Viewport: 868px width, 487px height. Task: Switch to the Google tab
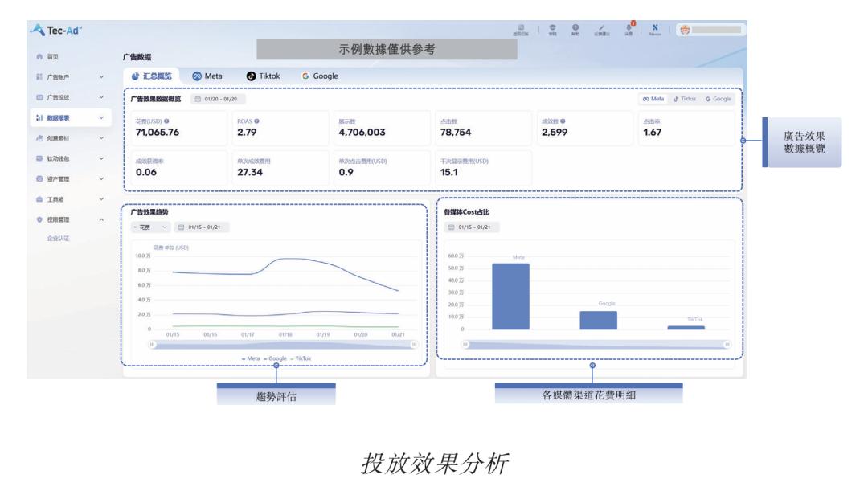coord(320,76)
